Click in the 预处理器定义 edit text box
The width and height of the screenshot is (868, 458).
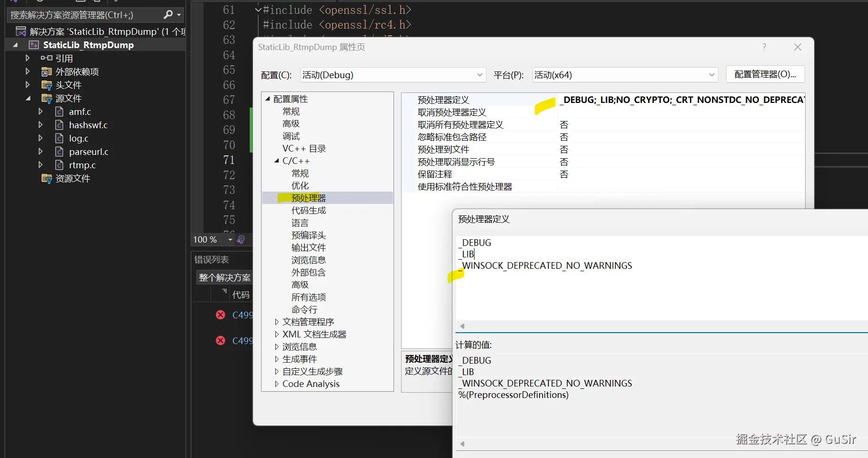661,278
